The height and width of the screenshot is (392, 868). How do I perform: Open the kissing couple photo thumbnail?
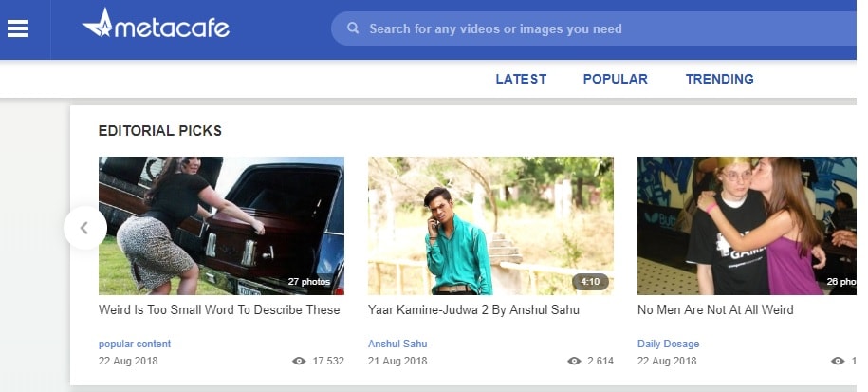pos(747,226)
